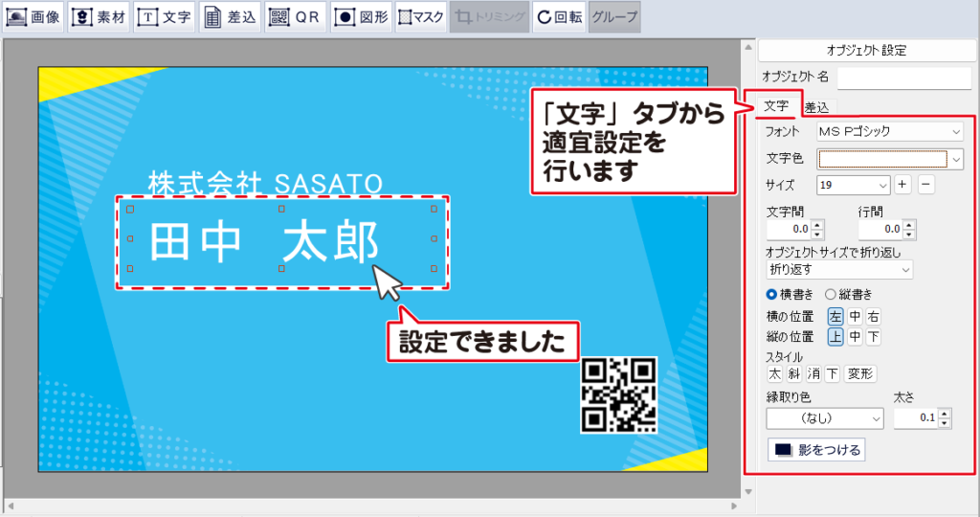Screen dimensions: 980x517
Task: Decrease font size with minus button
Action: (x=926, y=185)
